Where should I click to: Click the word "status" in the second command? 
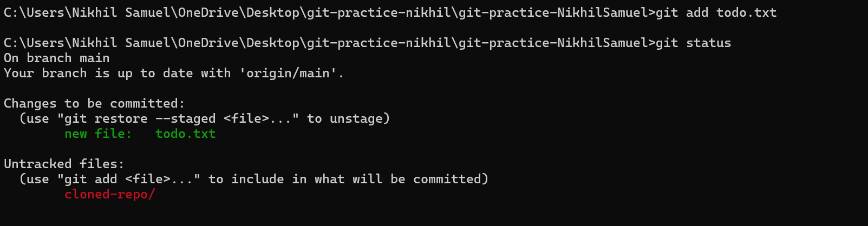708,43
